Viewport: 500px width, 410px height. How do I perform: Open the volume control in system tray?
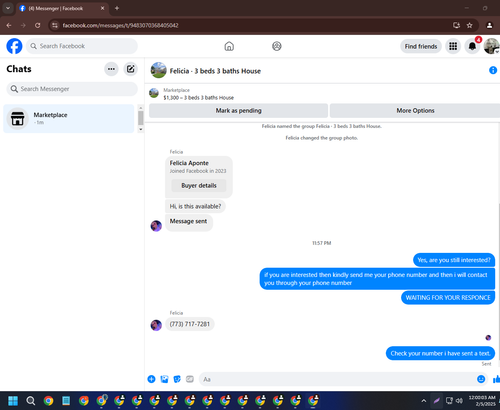459,400
